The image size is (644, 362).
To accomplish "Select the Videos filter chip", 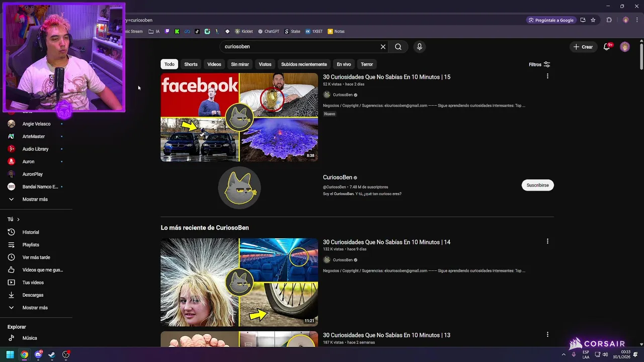I will (214, 64).
